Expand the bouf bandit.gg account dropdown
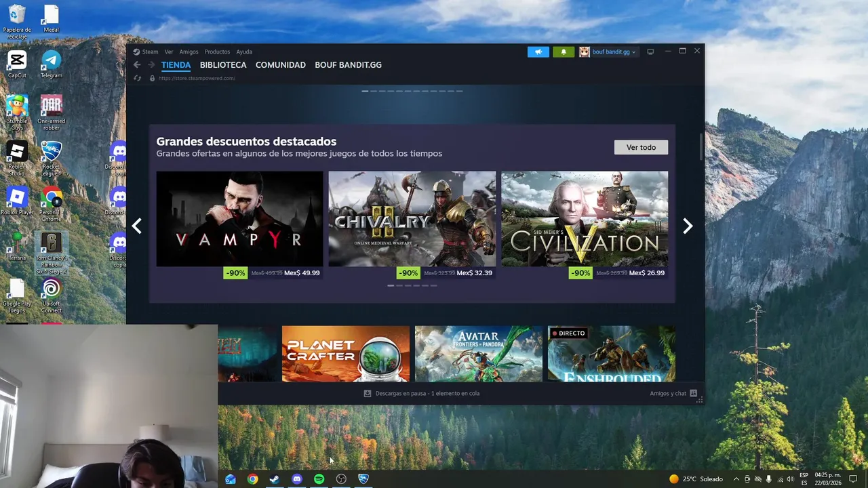Screen dimensions: 868x488 point(614,52)
